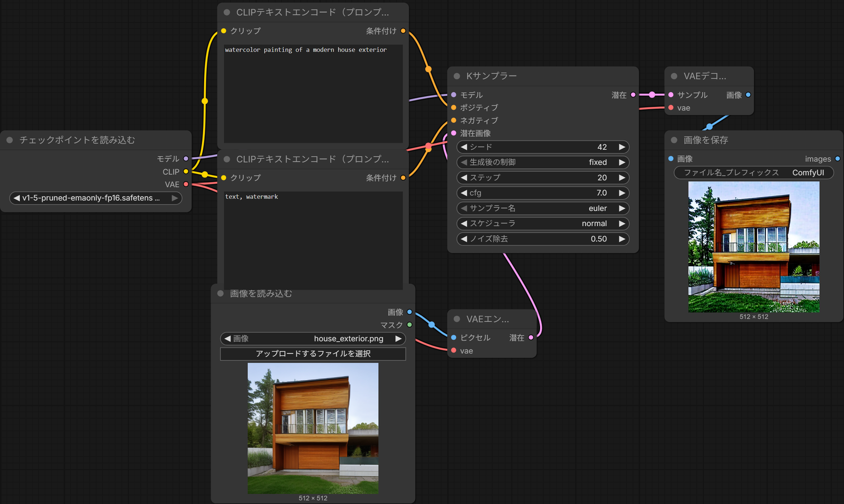Open the 生成後の制御 dropdown set to fixed

pyautogui.click(x=543, y=162)
